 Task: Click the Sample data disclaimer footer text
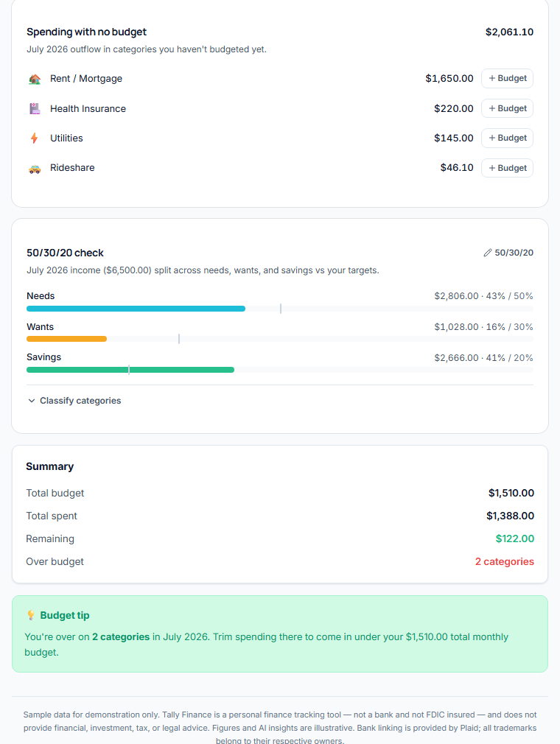pyautogui.click(x=280, y=727)
